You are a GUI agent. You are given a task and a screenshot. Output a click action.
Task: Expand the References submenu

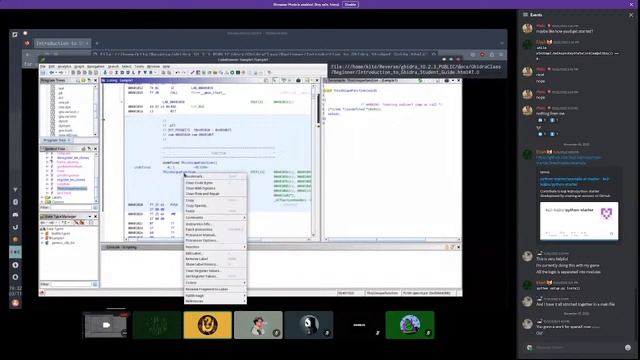215,301
